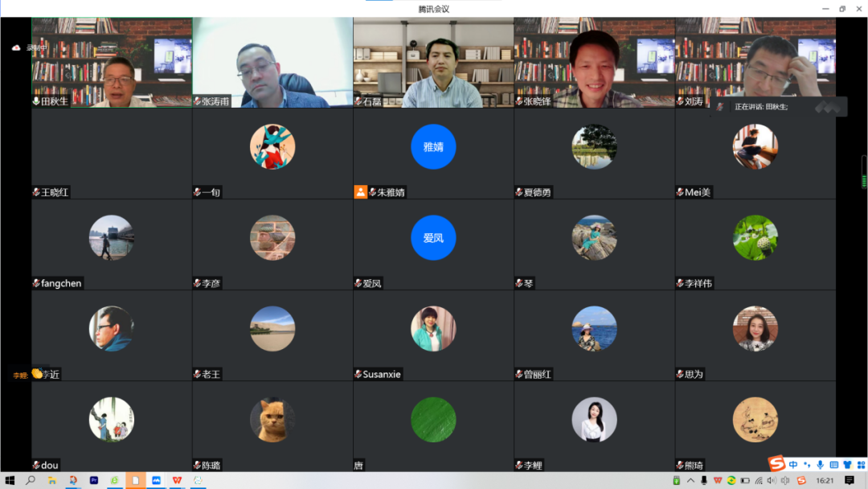Open Sogou skin shirt icon
Viewport: 868px width, 489px height.
coord(846,465)
